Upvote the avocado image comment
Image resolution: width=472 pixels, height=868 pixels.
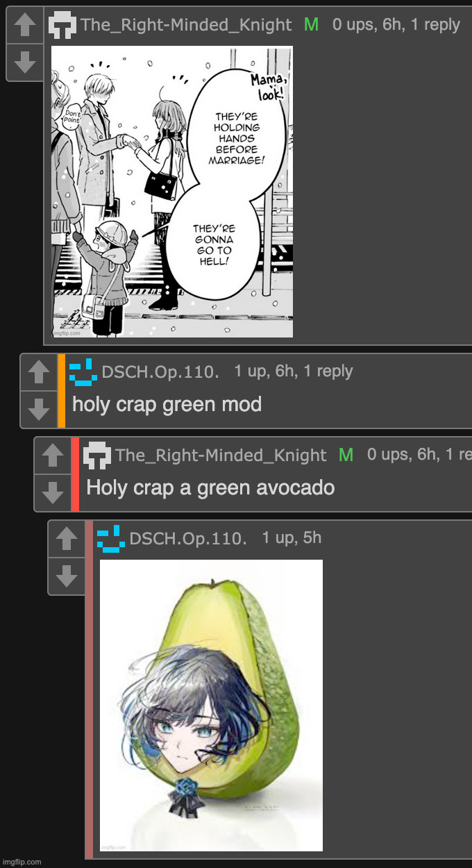67,540
